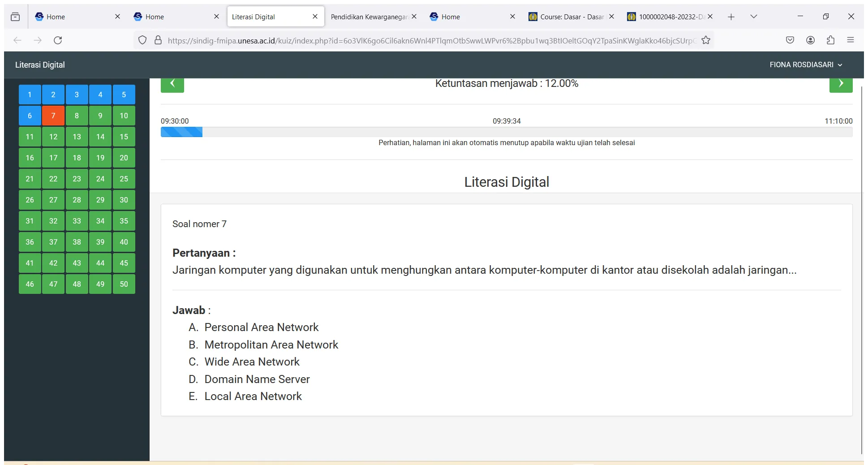Image resolution: width=868 pixels, height=465 pixels.
Task: Click the site security padlock icon
Action: [158, 40]
